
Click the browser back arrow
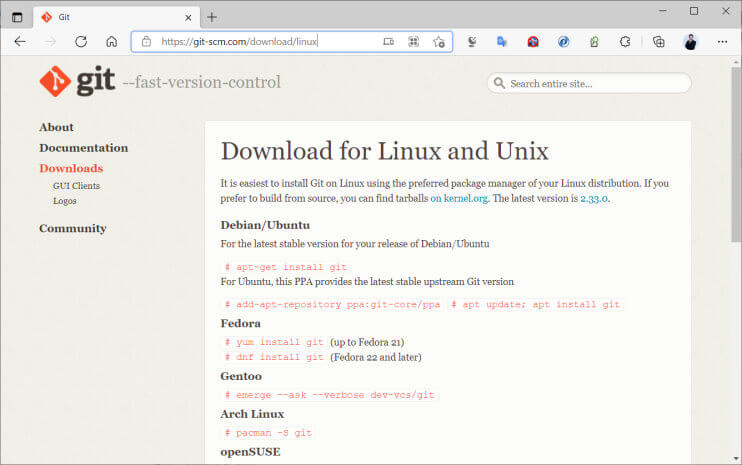click(20, 42)
